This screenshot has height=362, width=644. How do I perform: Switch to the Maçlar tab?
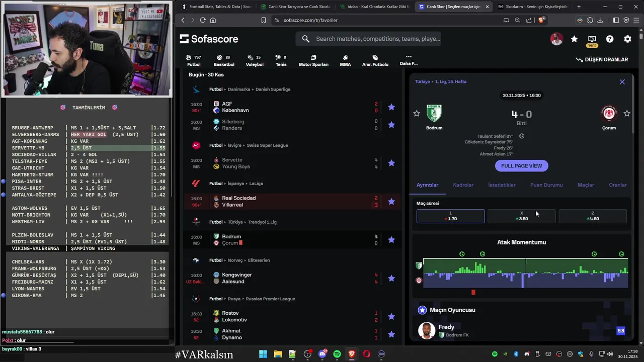coord(586,185)
